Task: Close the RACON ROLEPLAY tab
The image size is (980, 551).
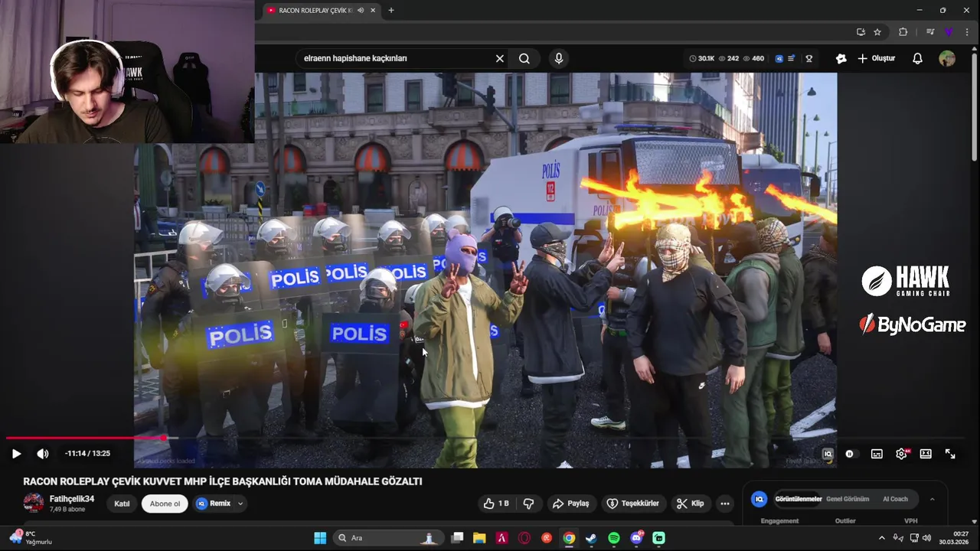Action: [374, 10]
